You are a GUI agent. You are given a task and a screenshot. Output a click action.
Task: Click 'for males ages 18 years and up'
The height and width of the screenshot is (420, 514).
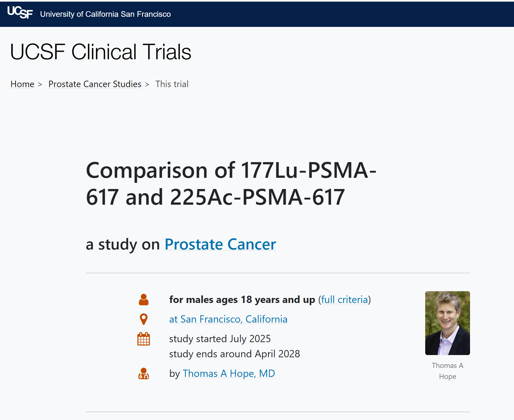pos(242,300)
